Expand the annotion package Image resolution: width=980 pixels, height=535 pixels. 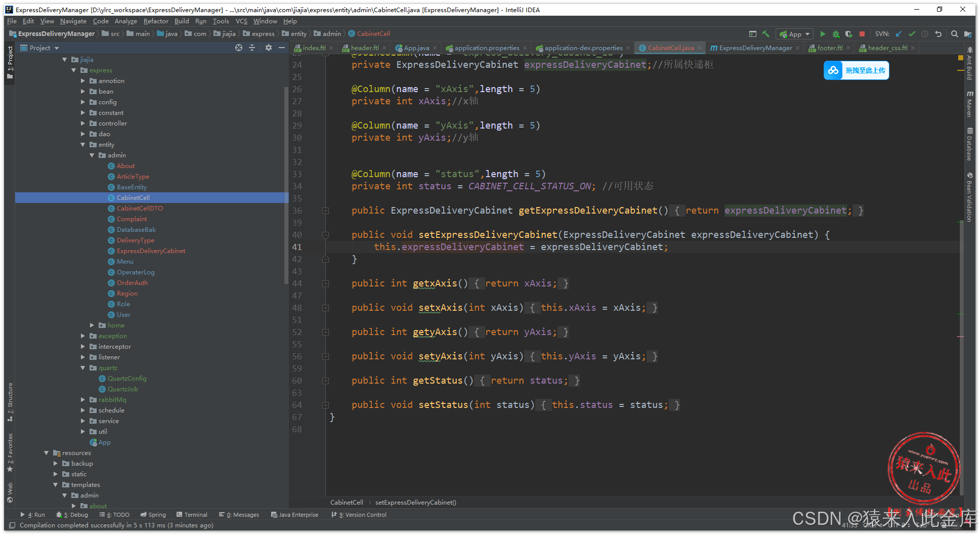(83, 81)
